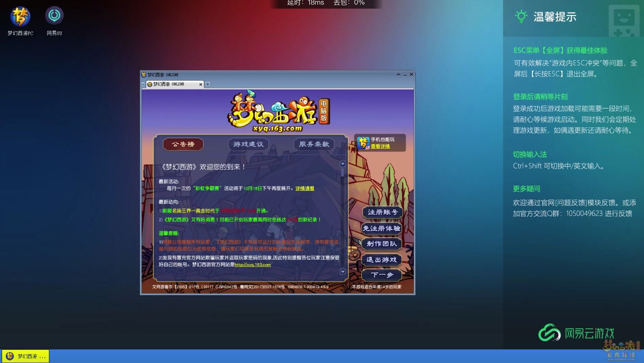
Task: Click the 登录后请稍等片刻 tip heading
Action: point(540,97)
